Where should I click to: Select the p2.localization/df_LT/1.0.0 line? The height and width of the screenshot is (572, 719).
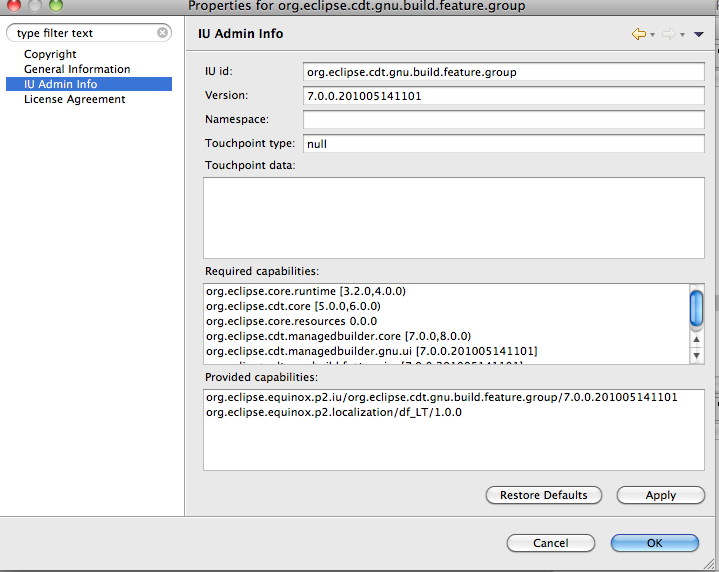pyautogui.click(x=334, y=412)
